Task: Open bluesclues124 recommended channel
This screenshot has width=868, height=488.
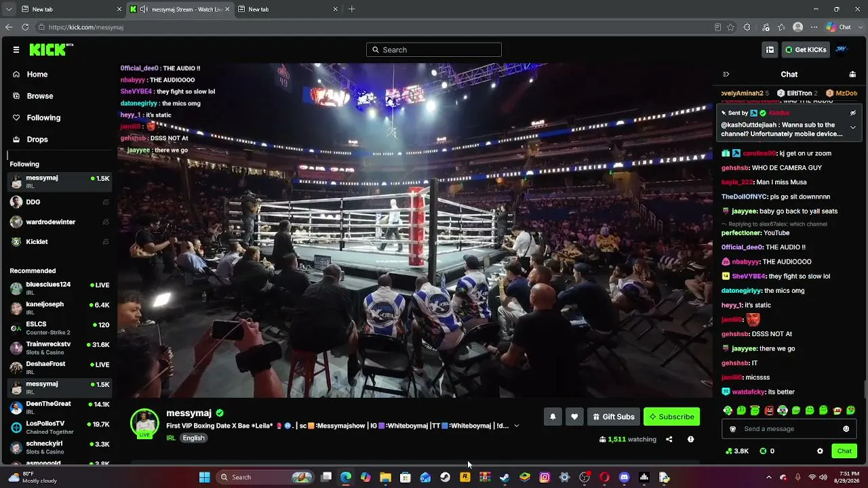Action: [60, 288]
